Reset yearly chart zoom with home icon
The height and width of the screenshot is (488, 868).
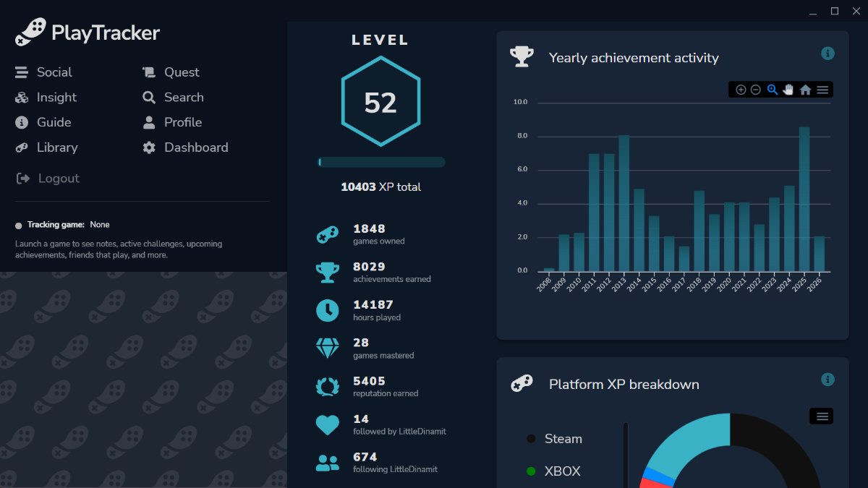point(805,90)
